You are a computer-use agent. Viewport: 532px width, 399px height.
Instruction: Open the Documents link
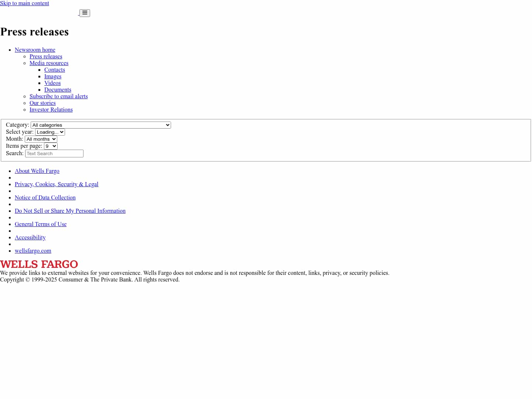58,90
